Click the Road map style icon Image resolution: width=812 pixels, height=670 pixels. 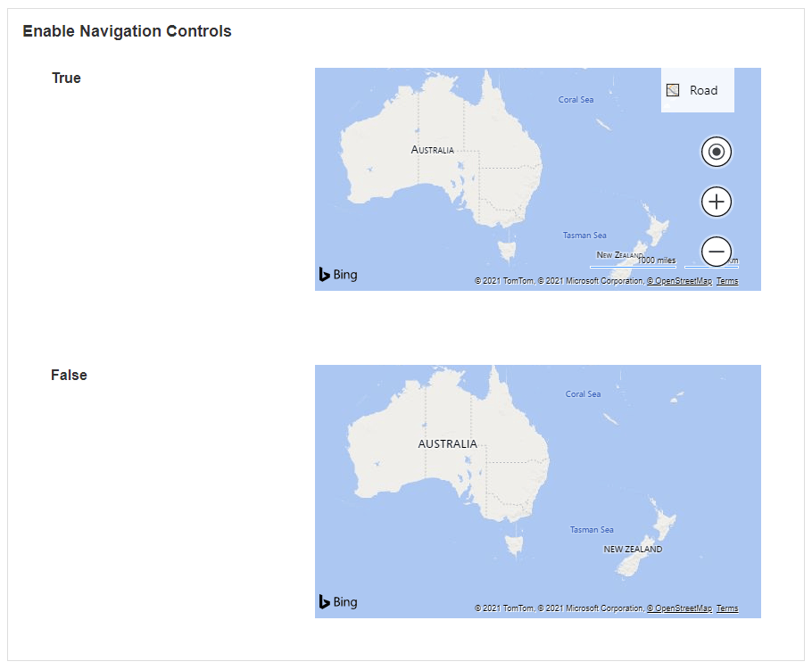tap(673, 90)
